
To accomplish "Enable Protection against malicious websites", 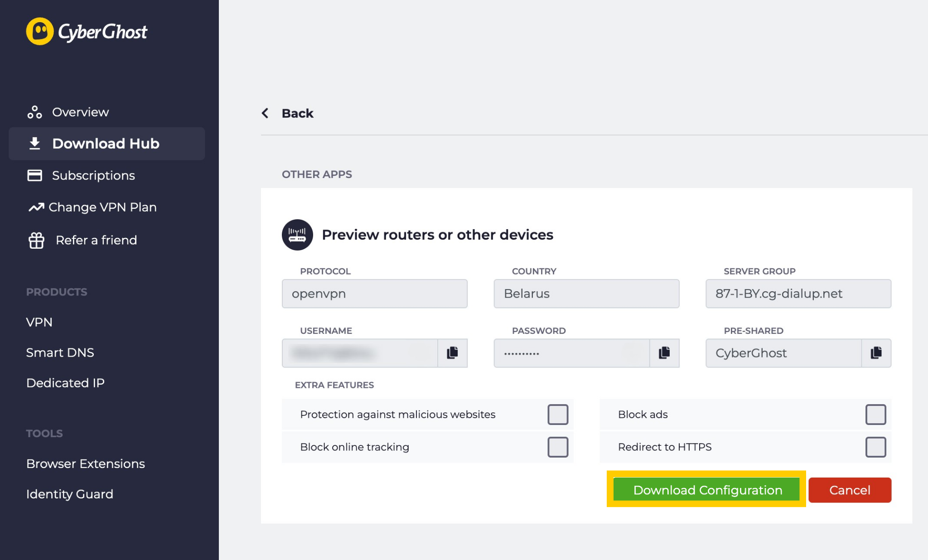I will pos(558,415).
